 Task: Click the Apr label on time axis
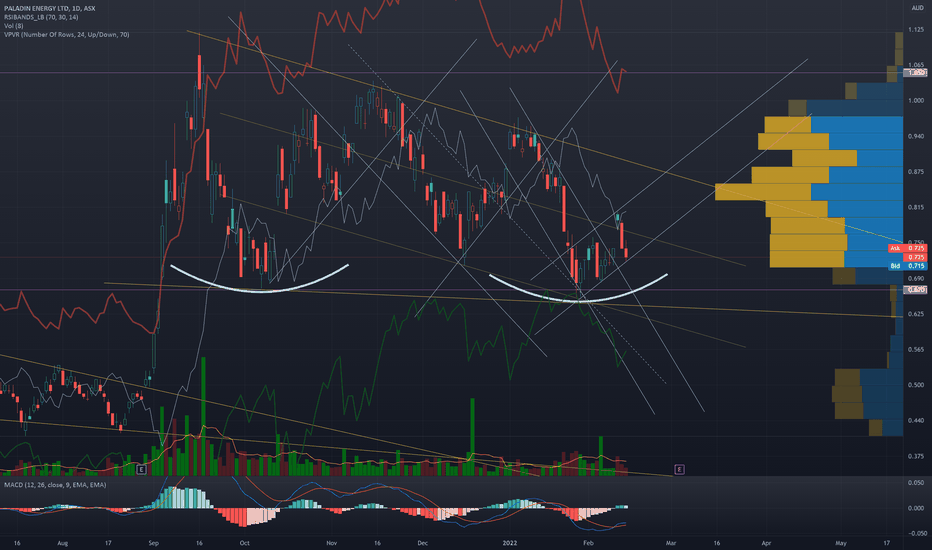[766, 543]
